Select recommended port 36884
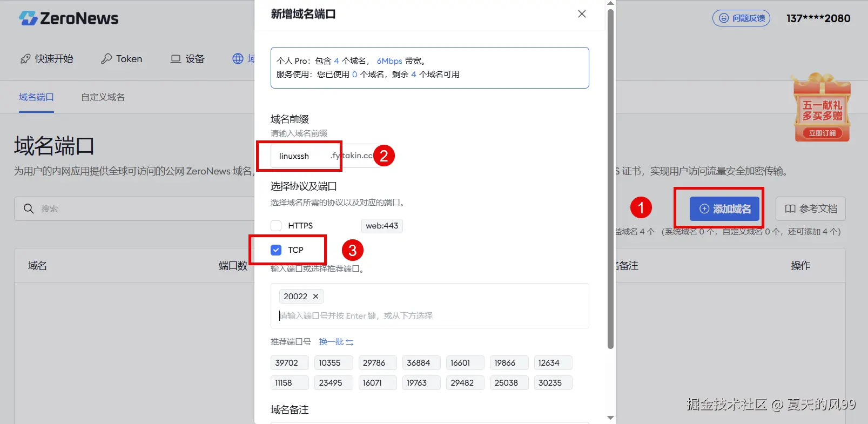This screenshot has width=868, height=424. [x=421, y=363]
